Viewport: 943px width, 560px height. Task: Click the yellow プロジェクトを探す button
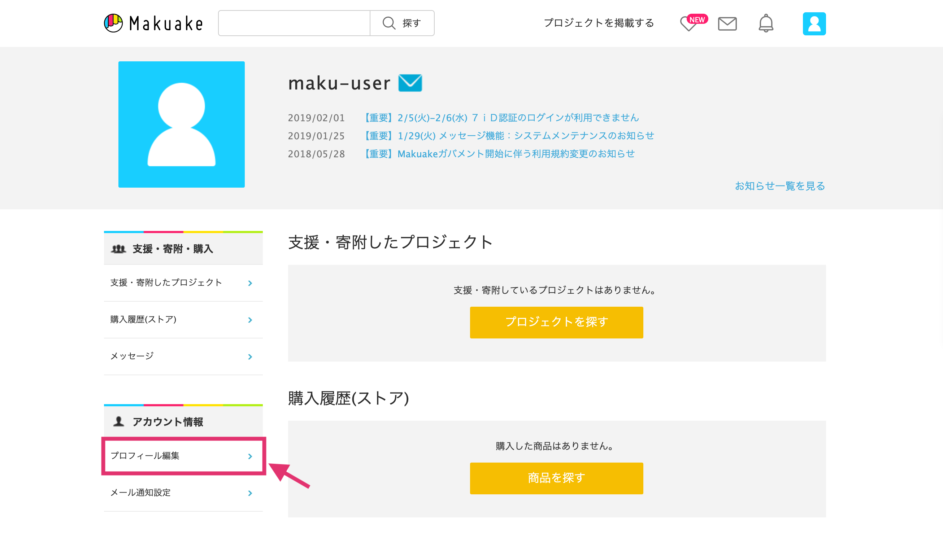coord(556,322)
